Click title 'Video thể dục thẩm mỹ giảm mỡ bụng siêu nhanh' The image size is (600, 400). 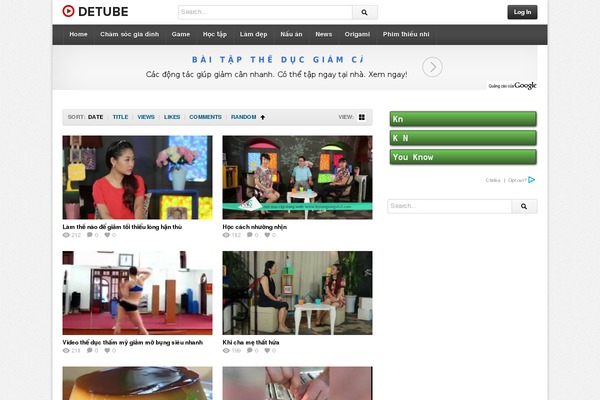click(x=132, y=343)
